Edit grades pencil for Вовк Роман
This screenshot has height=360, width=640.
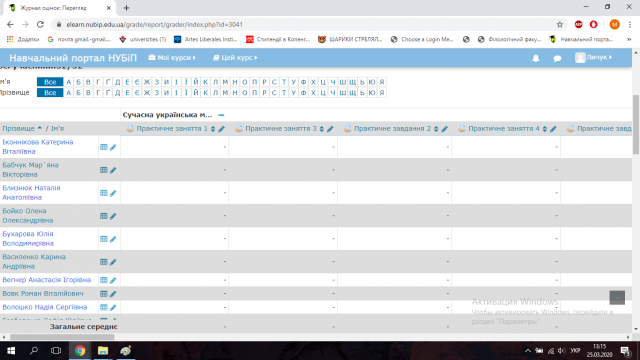point(113,293)
